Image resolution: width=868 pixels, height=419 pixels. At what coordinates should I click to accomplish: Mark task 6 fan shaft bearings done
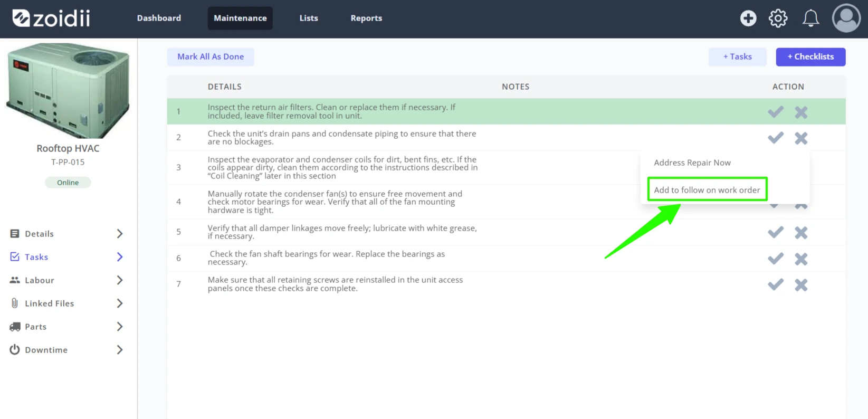(x=776, y=259)
